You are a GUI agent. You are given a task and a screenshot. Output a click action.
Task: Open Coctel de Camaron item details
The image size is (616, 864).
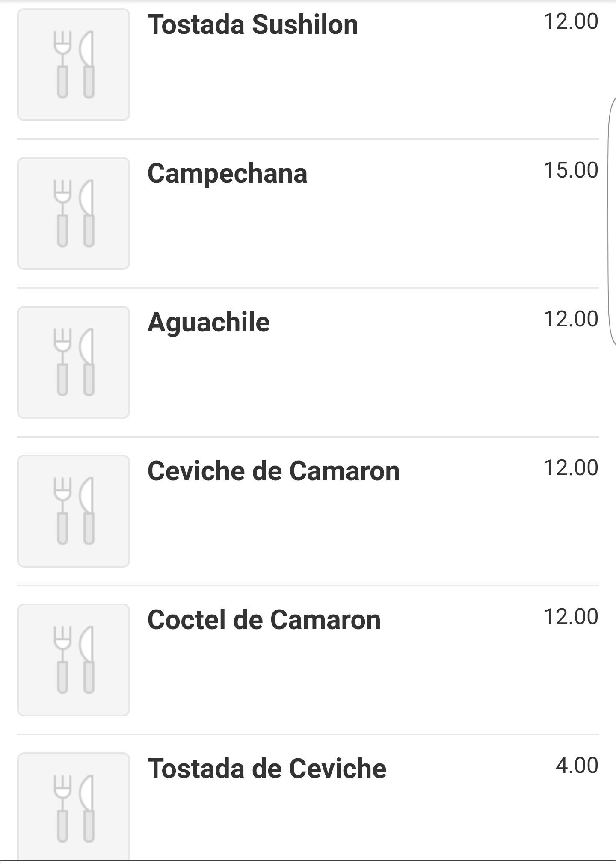(264, 620)
